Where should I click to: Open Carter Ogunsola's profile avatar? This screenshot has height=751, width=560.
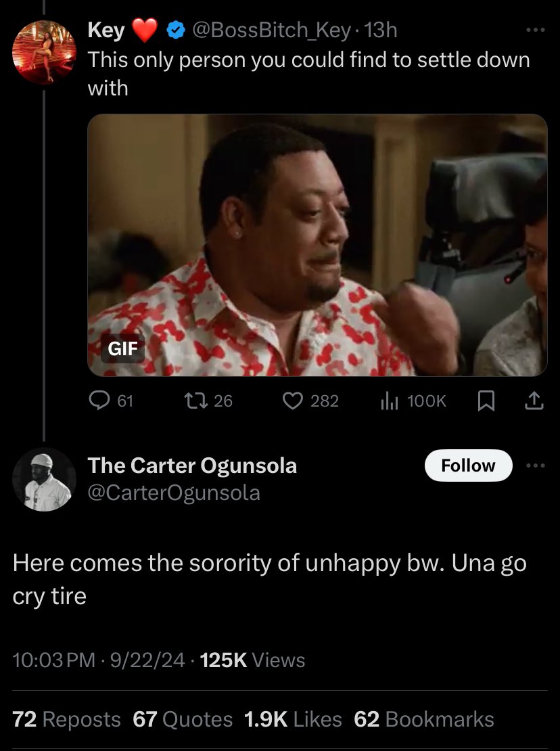45,479
